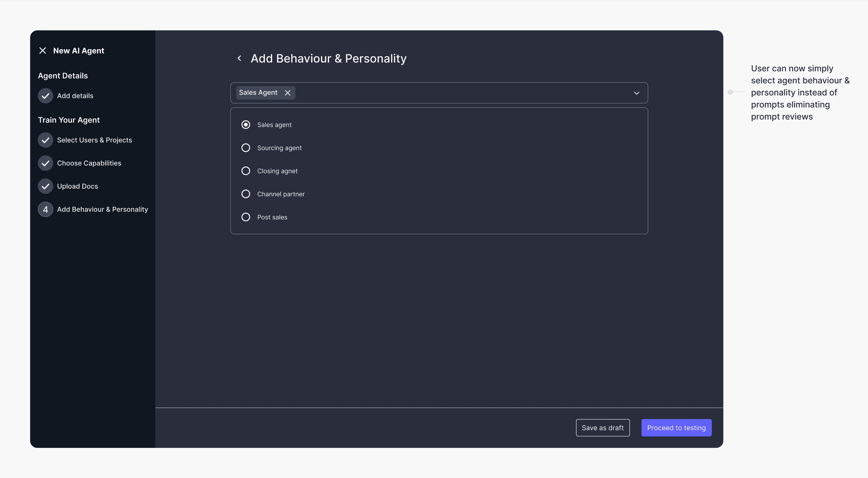This screenshot has width=868, height=478.
Task: Select the Sales agent radio button
Action: (246, 125)
